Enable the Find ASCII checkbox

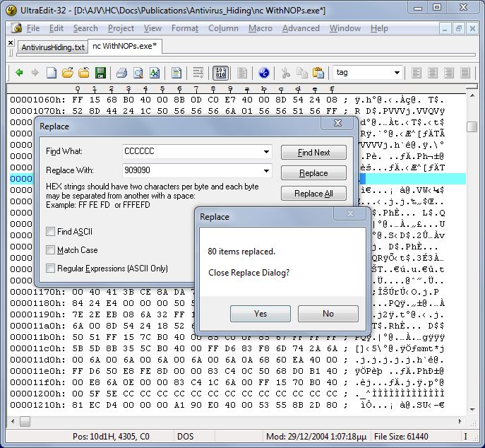coord(50,231)
